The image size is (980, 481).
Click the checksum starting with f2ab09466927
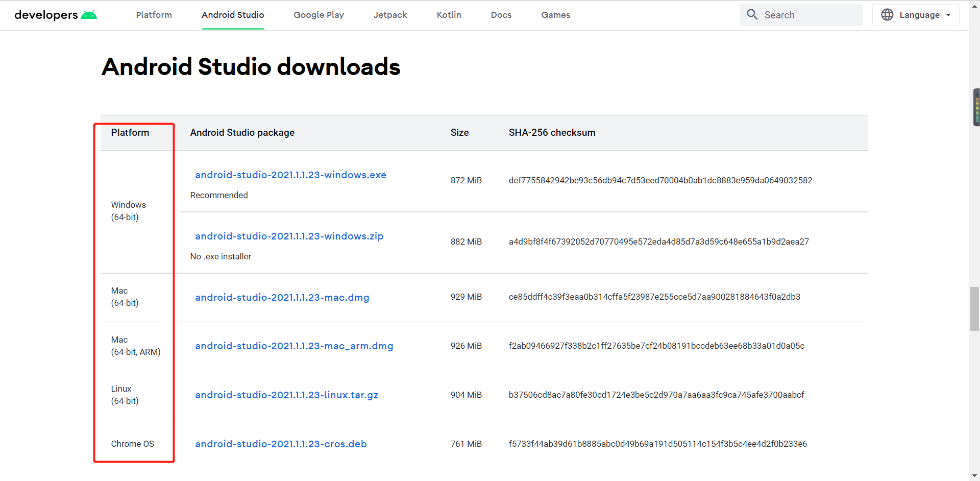tap(656, 346)
